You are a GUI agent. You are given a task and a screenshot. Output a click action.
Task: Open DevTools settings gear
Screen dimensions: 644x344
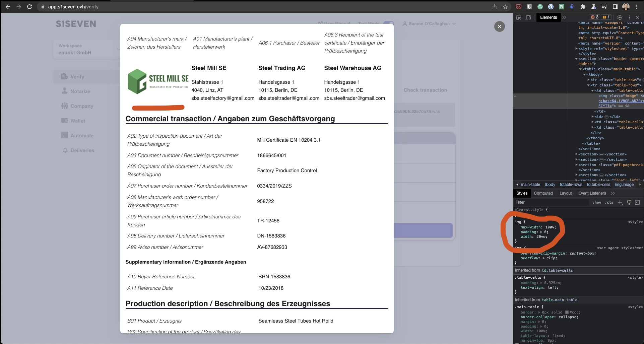click(620, 17)
